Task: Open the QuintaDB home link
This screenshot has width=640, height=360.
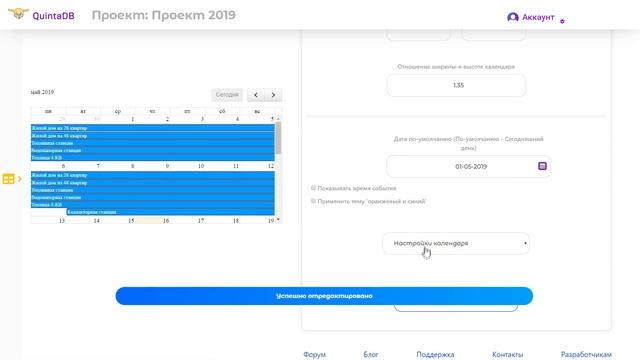Action: tap(53, 16)
